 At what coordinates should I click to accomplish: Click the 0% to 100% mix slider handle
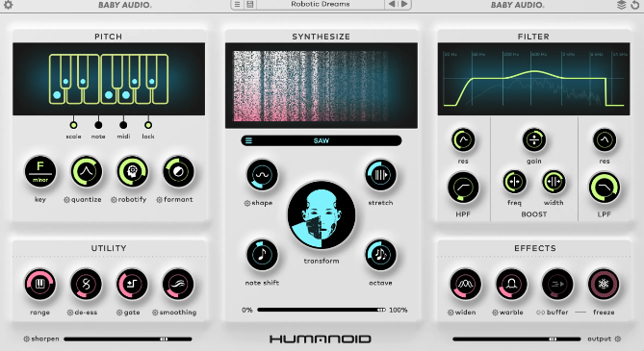[x=381, y=310]
